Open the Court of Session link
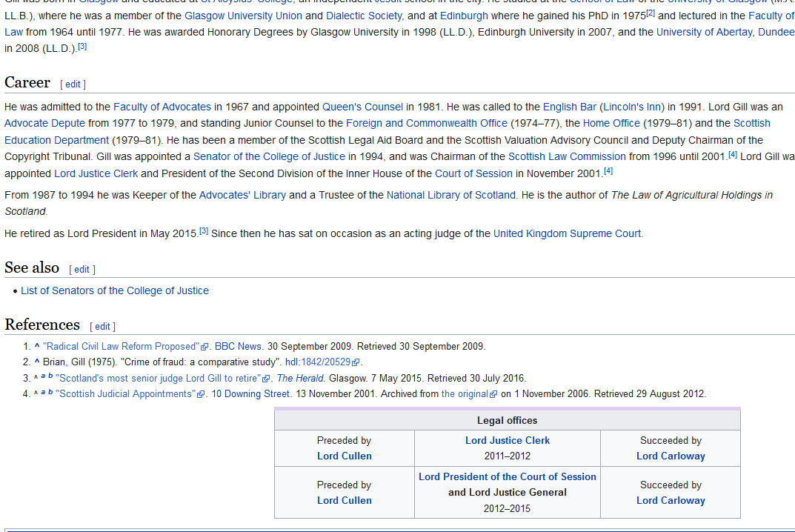795x532 pixels. pyautogui.click(x=473, y=173)
